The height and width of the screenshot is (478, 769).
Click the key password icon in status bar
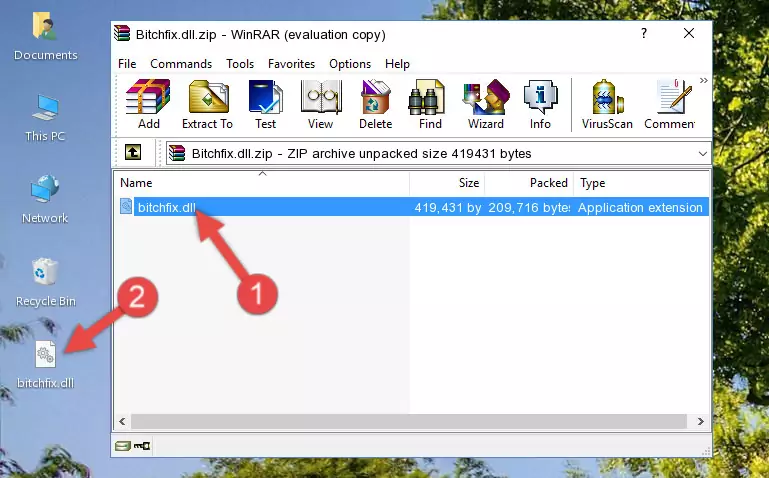coord(142,446)
